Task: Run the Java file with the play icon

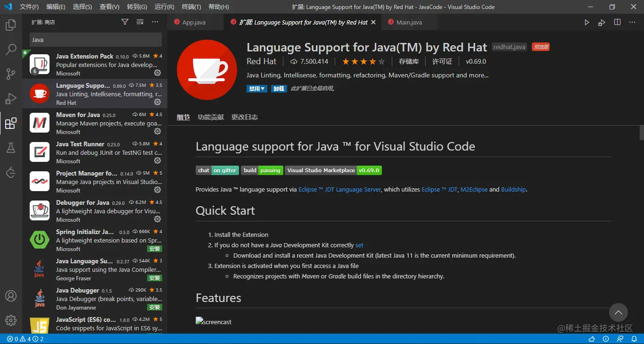Action: (x=586, y=22)
